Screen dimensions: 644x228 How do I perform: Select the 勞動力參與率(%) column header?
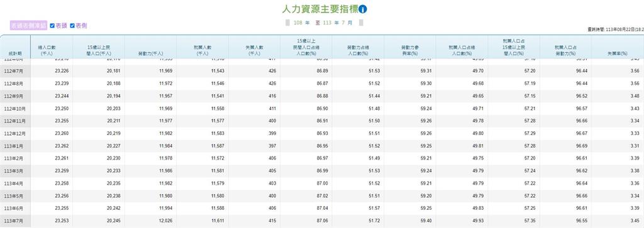pos(410,50)
